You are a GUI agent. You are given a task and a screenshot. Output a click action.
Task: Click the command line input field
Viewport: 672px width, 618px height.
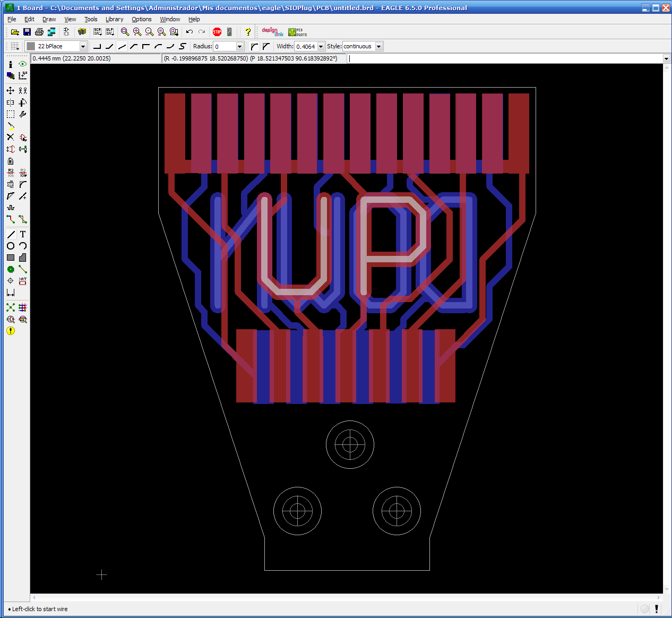point(504,58)
